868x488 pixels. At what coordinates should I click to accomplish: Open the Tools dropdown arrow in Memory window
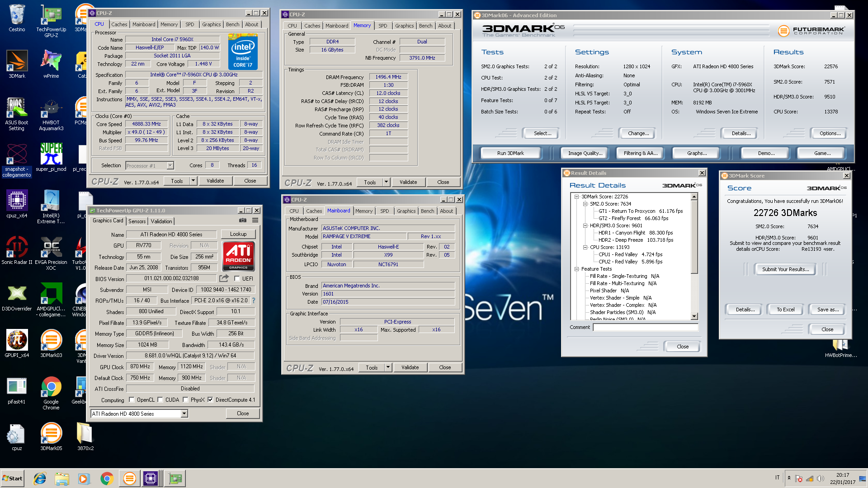click(386, 182)
